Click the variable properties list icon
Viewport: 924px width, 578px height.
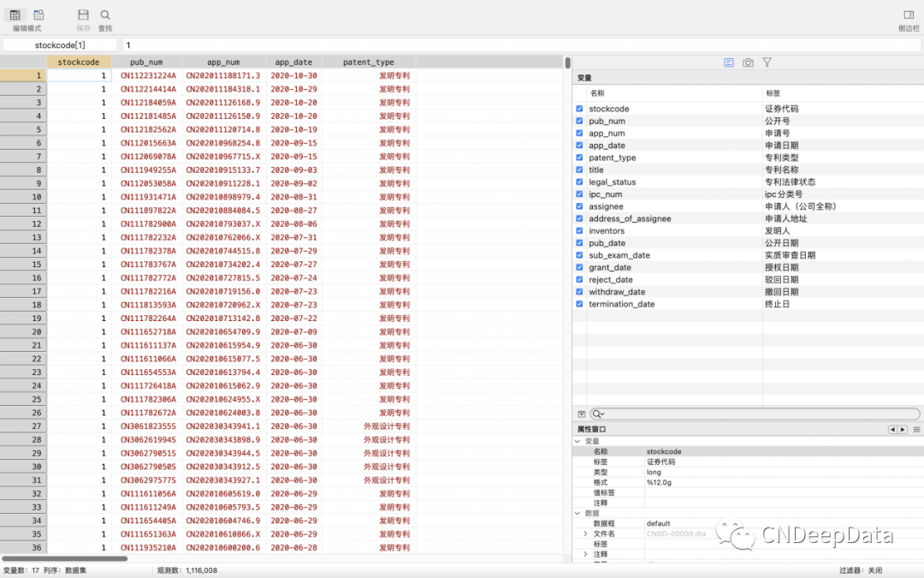click(x=729, y=63)
